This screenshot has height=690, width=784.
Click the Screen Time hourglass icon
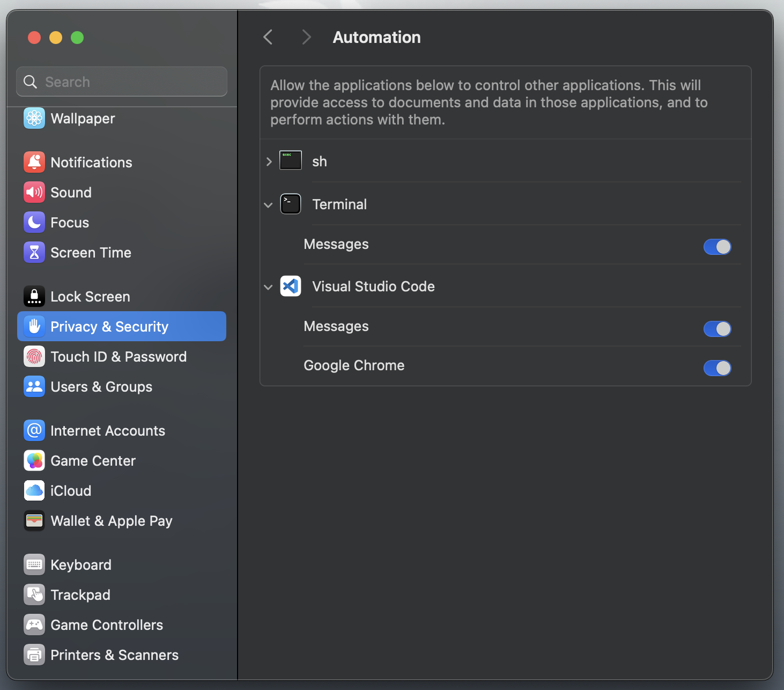point(34,252)
